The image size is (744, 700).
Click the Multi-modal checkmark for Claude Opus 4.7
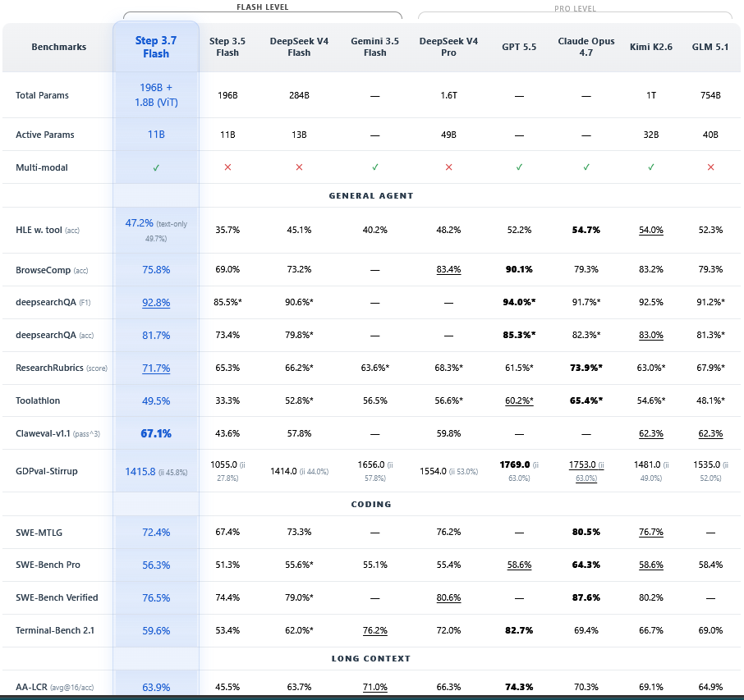[586, 167]
